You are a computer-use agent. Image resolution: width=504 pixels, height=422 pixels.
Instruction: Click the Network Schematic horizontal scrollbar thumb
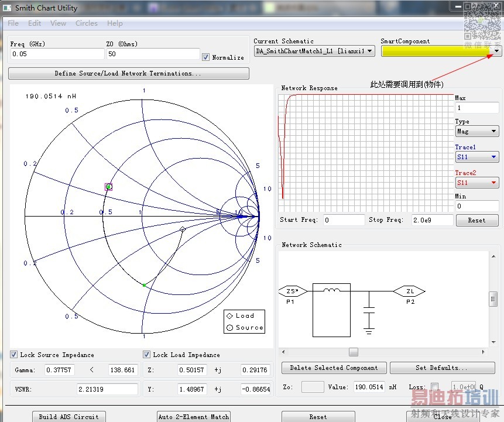pyautogui.click(x=353, y=352)
